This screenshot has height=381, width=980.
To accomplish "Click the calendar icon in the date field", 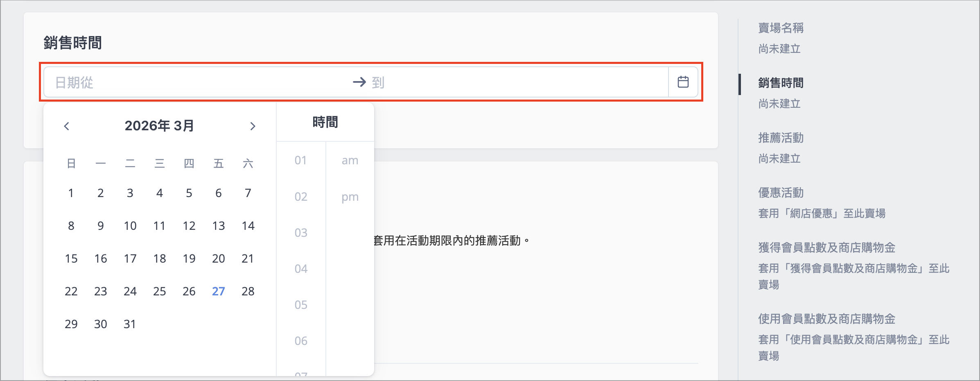I will (x=683, y=82).
